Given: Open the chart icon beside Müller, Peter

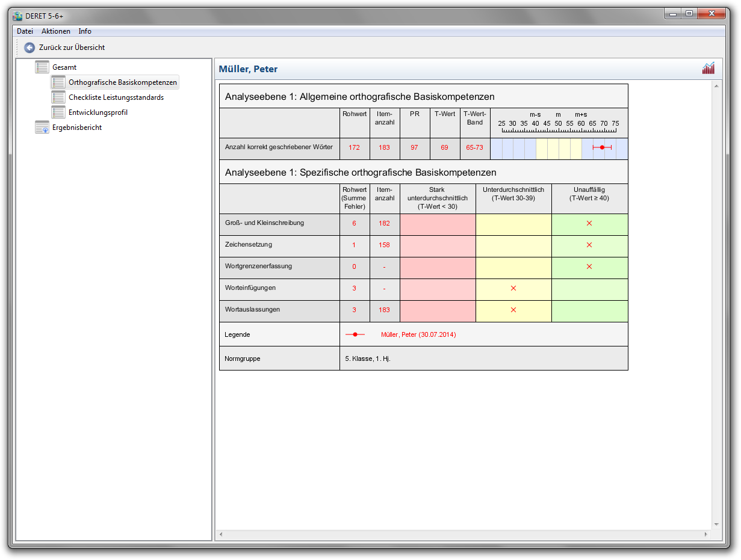Looking at the screenshot, I should (708, 69).
